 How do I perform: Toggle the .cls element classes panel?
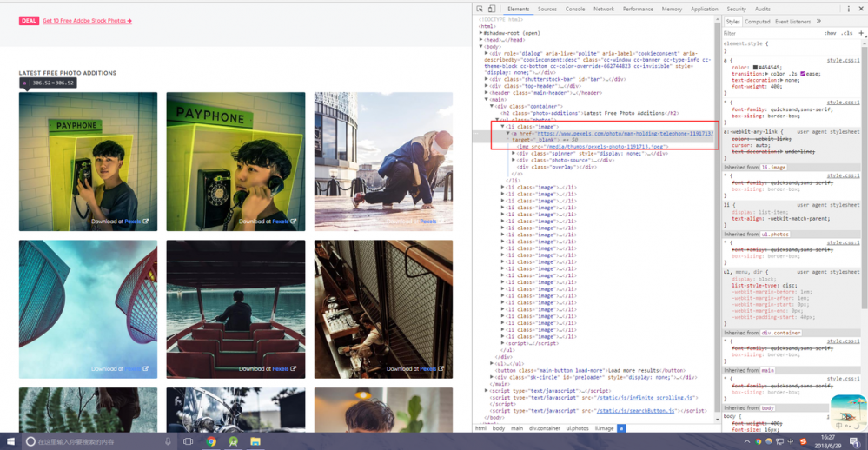pos(847,33)
